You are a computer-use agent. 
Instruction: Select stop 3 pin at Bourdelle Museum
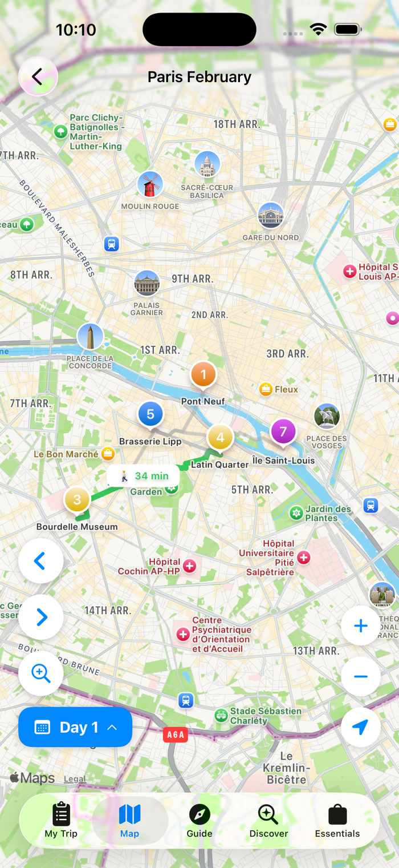[x=77, y=500]
